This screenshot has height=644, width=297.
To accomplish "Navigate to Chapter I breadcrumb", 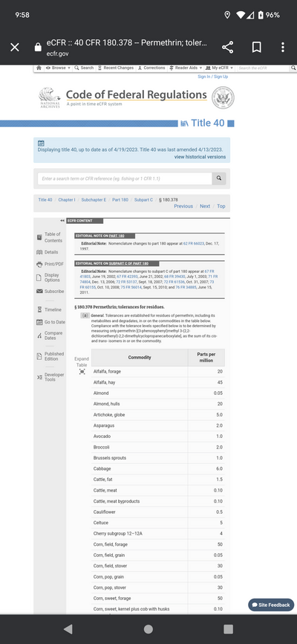I will [x=67, y=200].
